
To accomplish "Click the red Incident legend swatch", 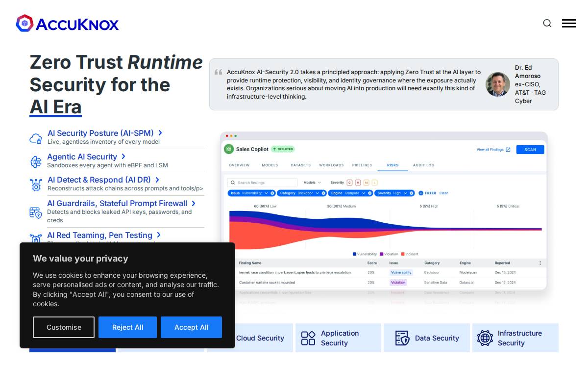I will pos(403,254).
